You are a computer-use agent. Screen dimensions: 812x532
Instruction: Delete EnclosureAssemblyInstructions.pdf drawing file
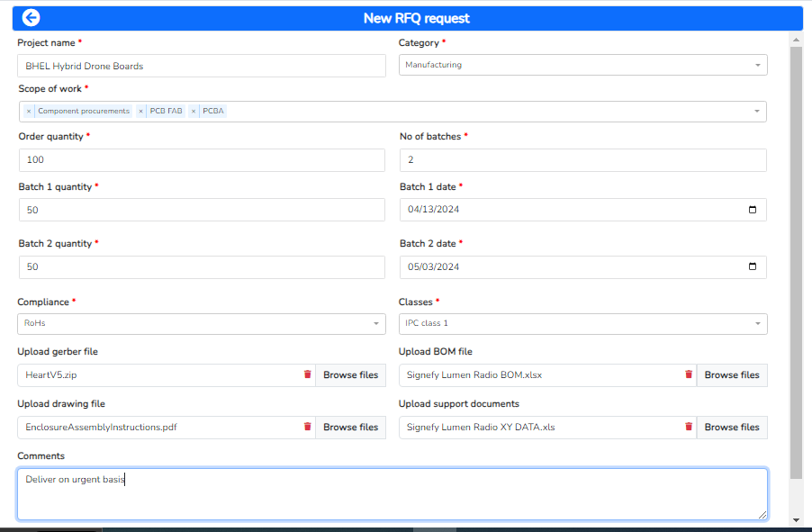[307, 428]
